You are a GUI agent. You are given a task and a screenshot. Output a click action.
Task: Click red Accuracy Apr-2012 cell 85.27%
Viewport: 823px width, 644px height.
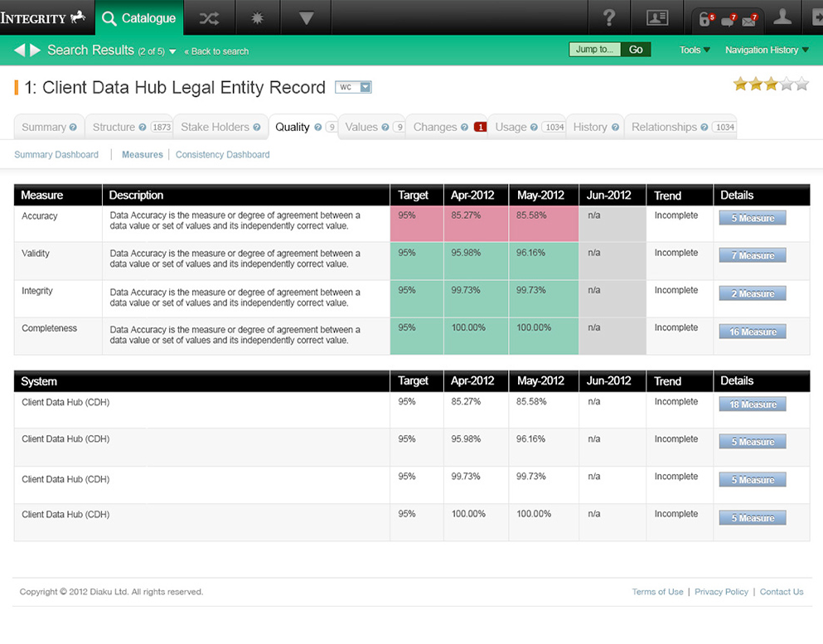[476, 224]
